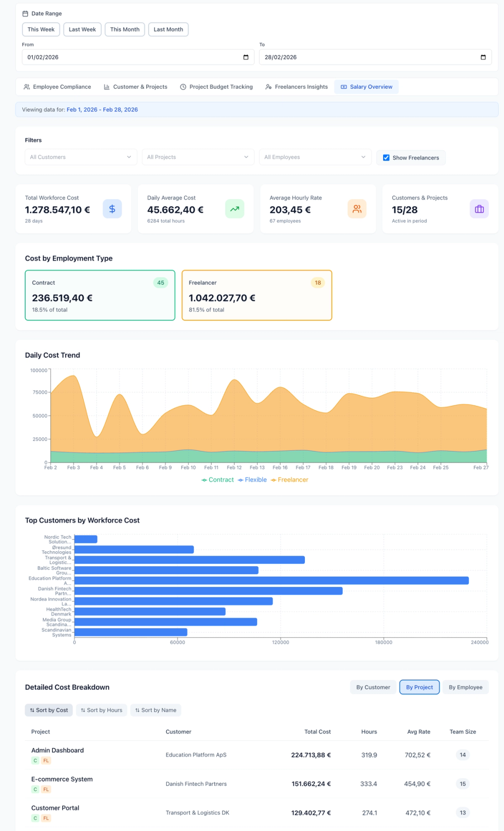Click the Freelancer employment type card
This screenshot has height=831, width=504.
[257, 295]
